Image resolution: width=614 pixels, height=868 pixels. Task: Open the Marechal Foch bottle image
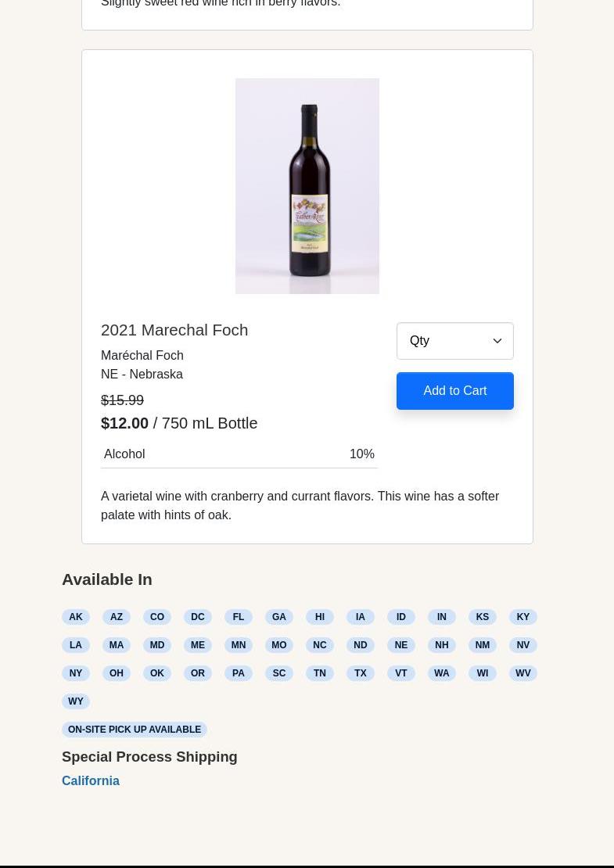[x=307, y=186]
